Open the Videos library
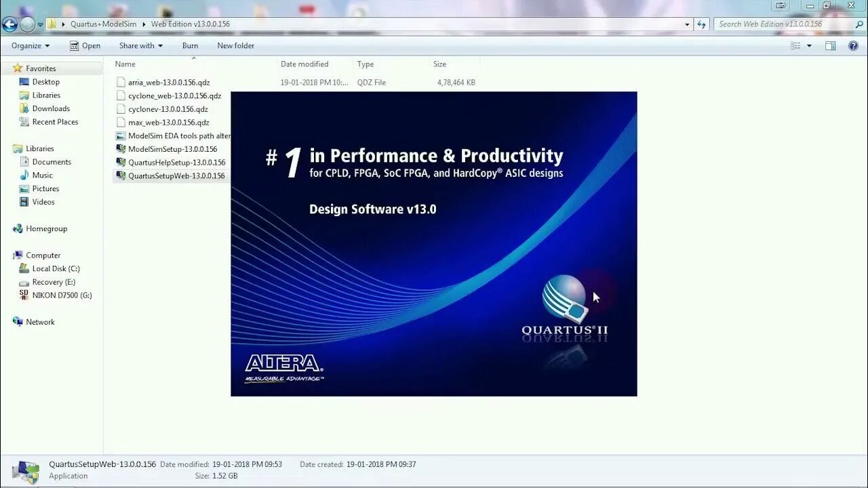The image size is (868, 488). (43, 202)
